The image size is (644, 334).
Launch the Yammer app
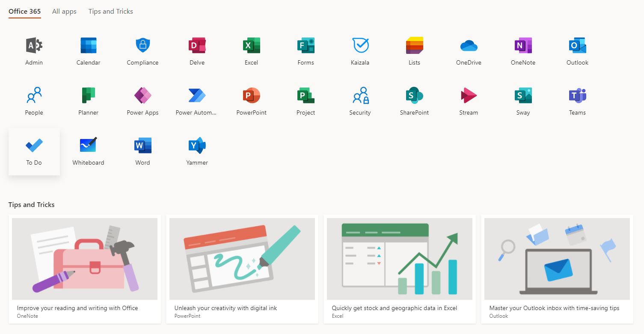[x=197, y=145]
